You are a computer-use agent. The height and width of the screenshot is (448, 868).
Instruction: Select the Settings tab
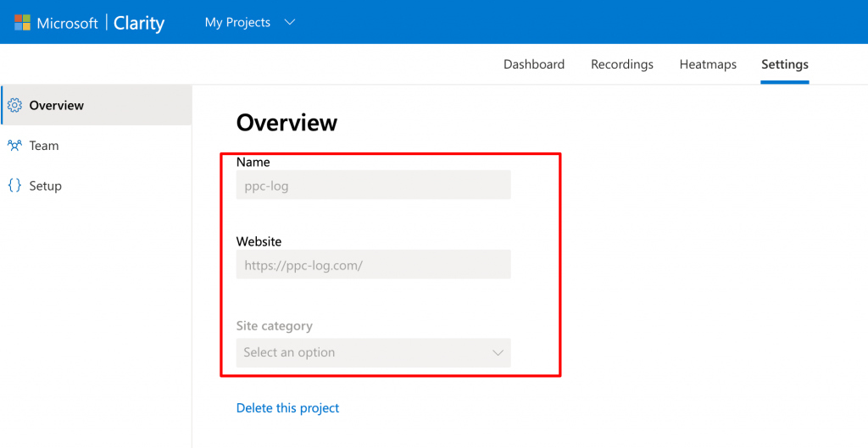785,64
